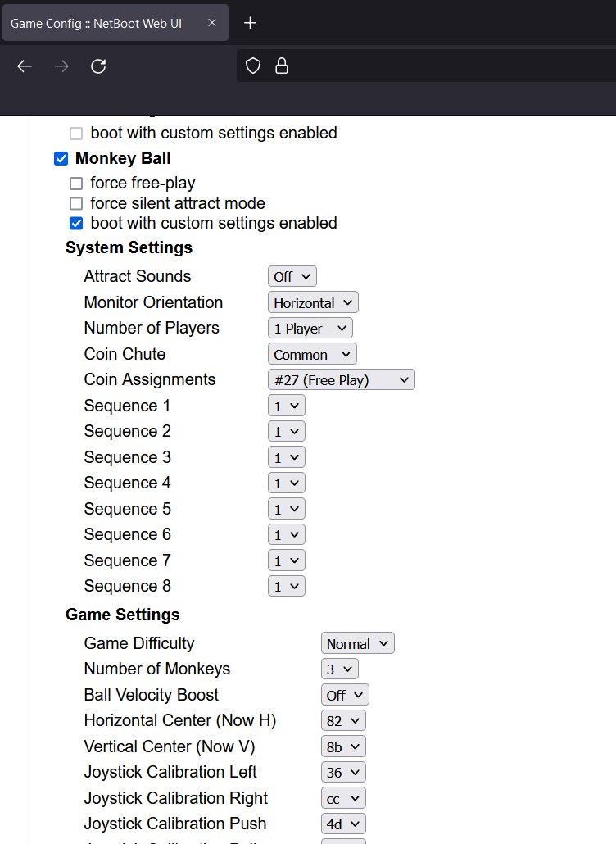Open a new browser tab
Image resolution: width=616 pixels, height=844 pixels.
point(250,23)
